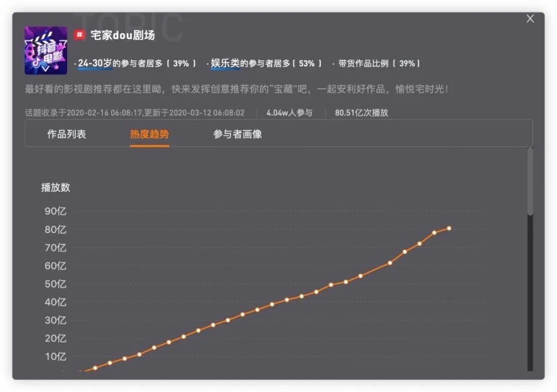Click the red hashtag icon

click(79, 35)
